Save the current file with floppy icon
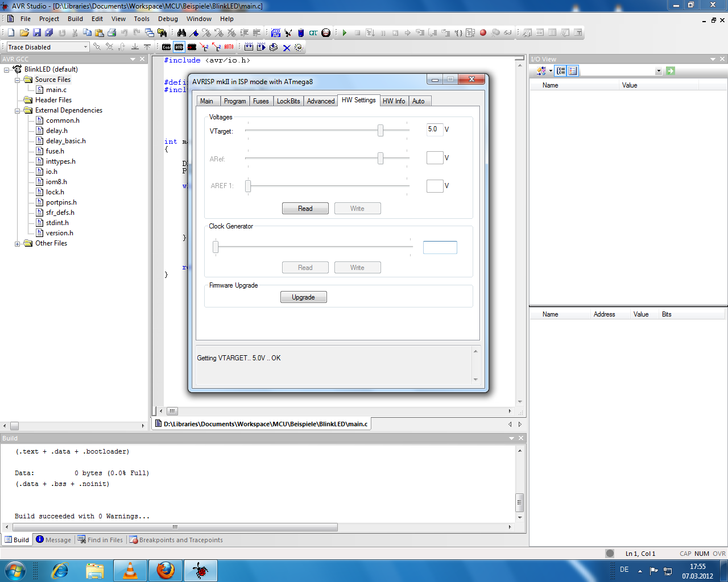This screenshot has height=582, width=728. (x=37, y=32)
